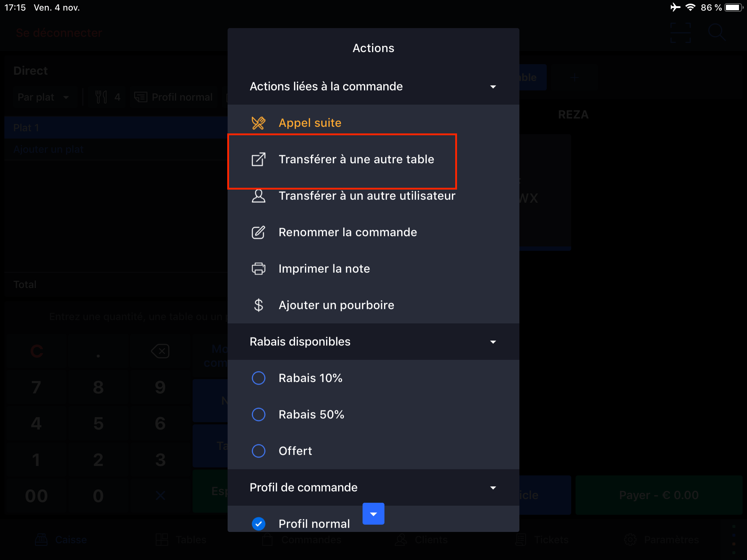Tap the blue scroll-down arrow button
Screen dimensions: 747x560
coord(373,514)
